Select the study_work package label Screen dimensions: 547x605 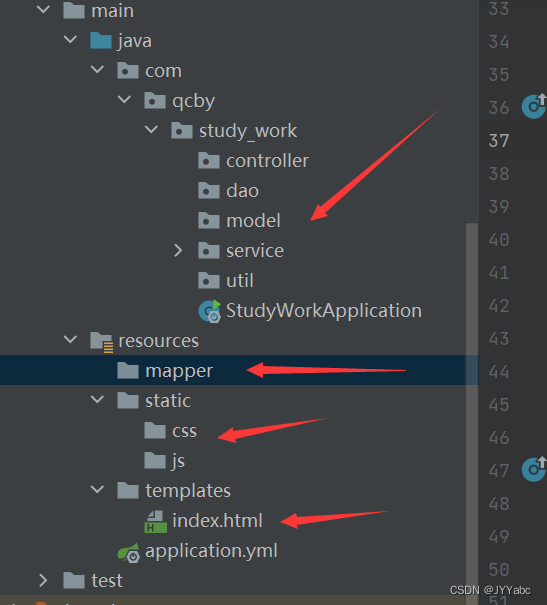pos(248,132)
